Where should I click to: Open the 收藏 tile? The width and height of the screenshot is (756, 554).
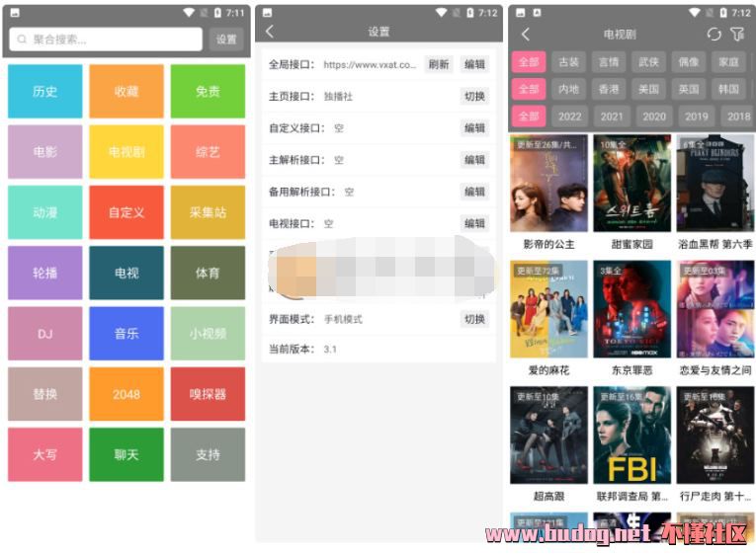click(x=126, y=91)
